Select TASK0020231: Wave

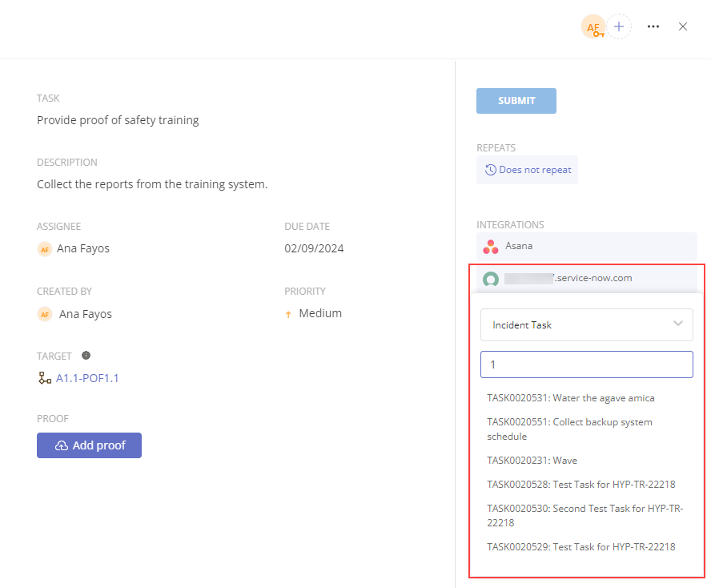click(x=532, y=461)
